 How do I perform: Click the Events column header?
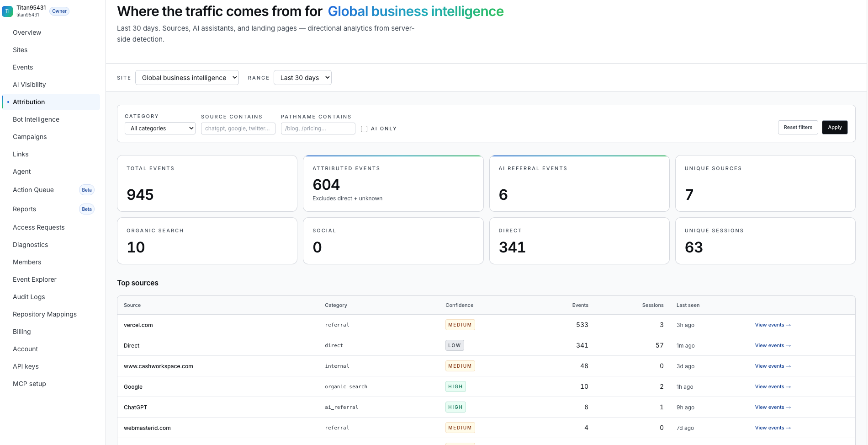tap(580, 305)
